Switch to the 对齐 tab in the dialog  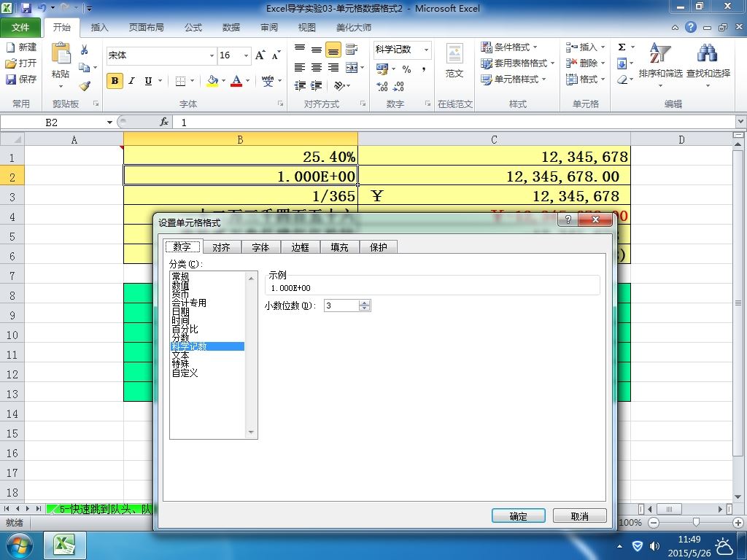221,247
